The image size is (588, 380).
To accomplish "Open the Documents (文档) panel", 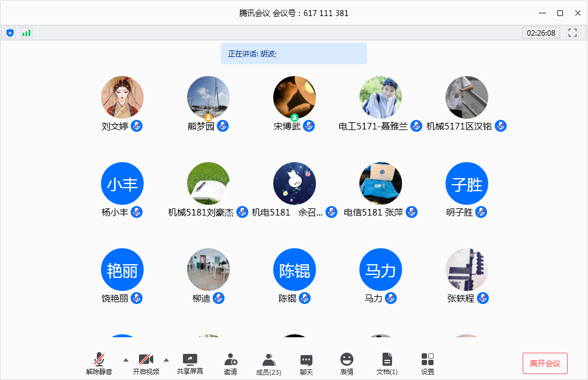I will 387,363.
